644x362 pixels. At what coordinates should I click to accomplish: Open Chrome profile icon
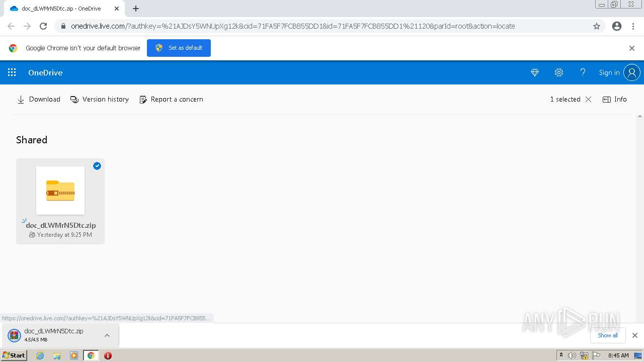click(x=617, y=26)
